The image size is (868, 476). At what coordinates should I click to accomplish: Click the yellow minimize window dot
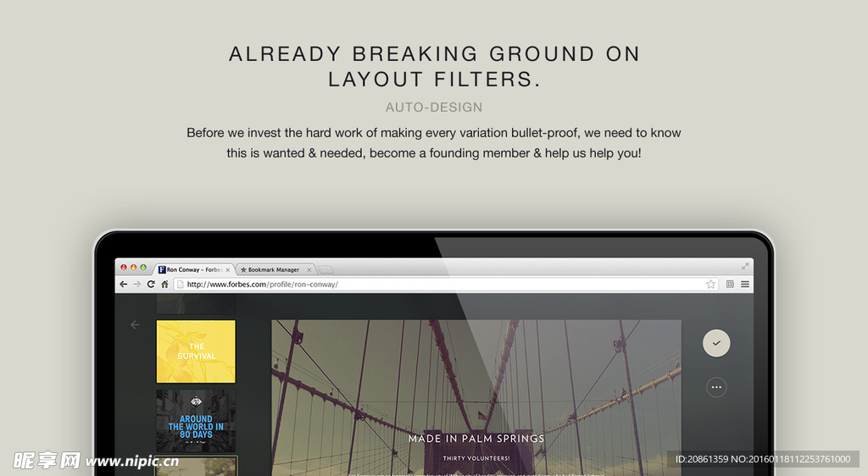tap(133, 267)
